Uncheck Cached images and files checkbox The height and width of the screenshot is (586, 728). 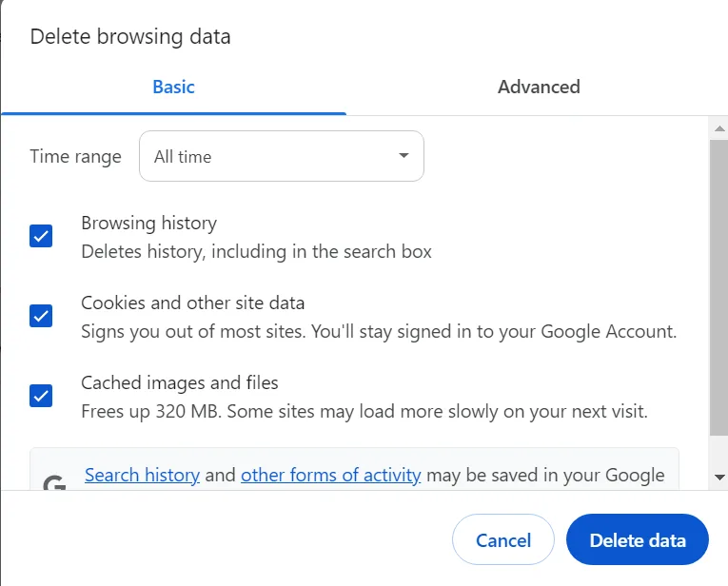coord(41,396)
